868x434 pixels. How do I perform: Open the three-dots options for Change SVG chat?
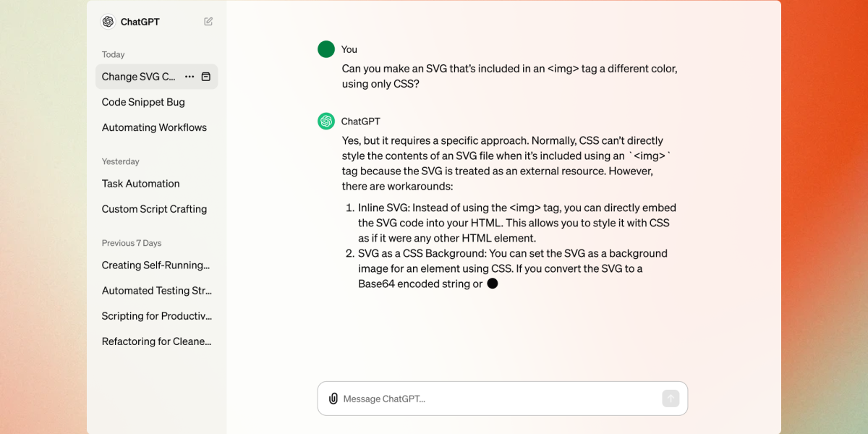click(x=190, y=77)
